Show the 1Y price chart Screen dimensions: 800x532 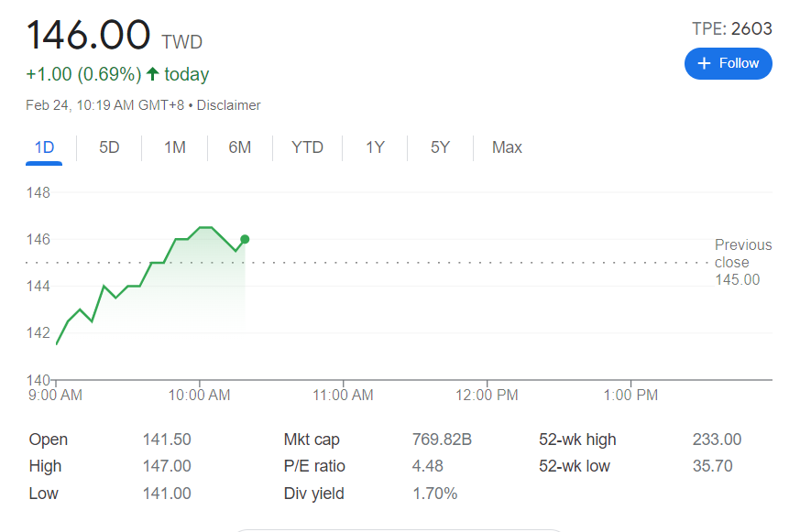point(375,147)
